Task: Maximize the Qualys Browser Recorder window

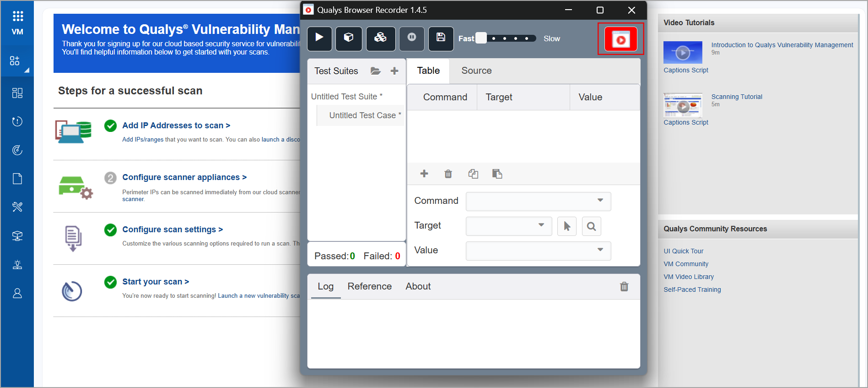Action: coord(600,10)
